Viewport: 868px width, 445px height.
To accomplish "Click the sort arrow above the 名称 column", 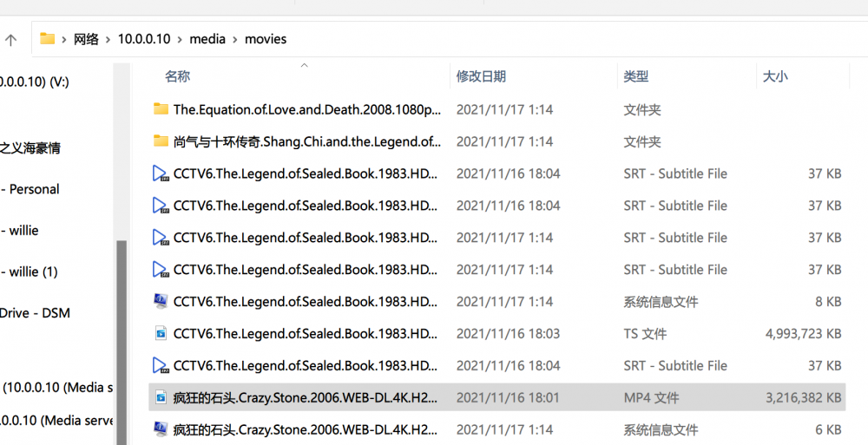I will [304, 65].
